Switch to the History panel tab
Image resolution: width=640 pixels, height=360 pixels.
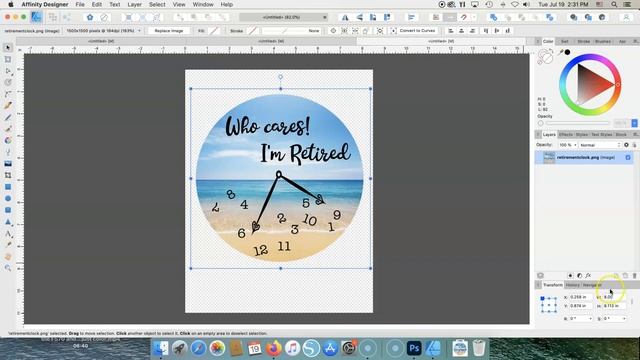click(573, 285)
